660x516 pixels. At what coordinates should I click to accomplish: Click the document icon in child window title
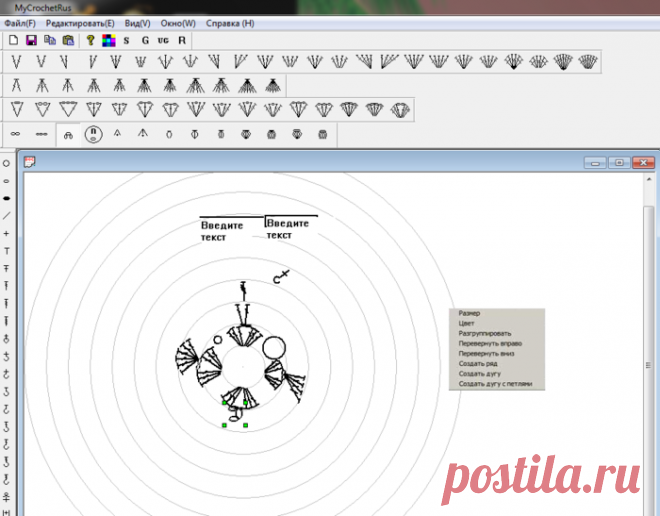[29, 162]
